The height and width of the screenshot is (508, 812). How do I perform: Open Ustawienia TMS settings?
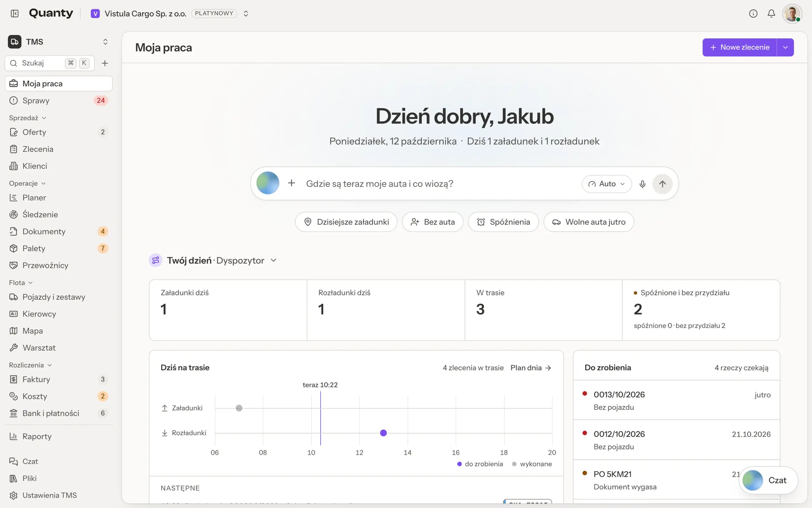(x=58, y=495)
